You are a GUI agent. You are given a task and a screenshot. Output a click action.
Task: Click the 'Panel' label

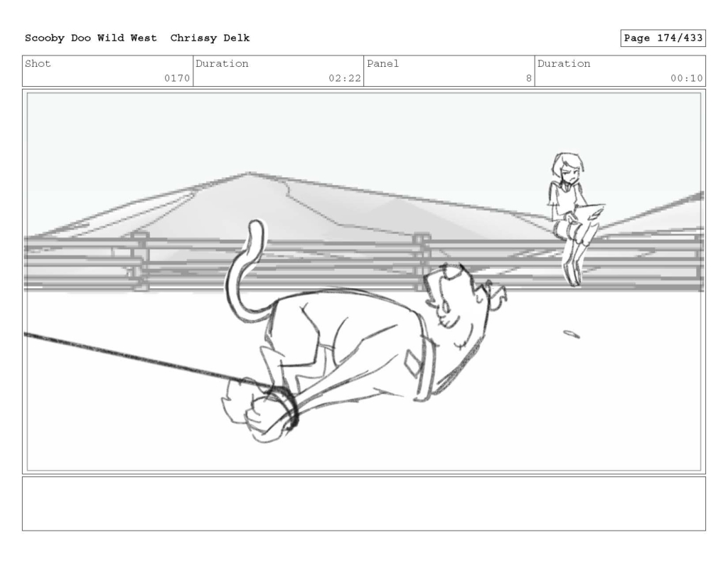(382, 63)
